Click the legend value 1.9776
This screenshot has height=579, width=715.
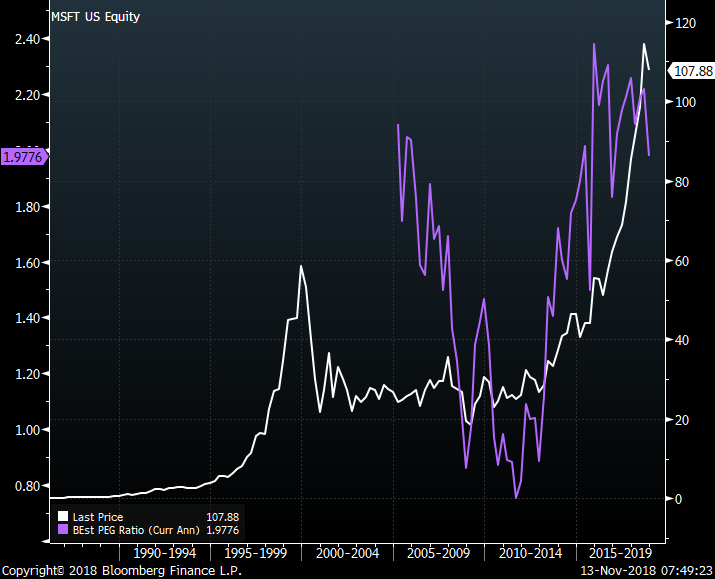point(223,530)
